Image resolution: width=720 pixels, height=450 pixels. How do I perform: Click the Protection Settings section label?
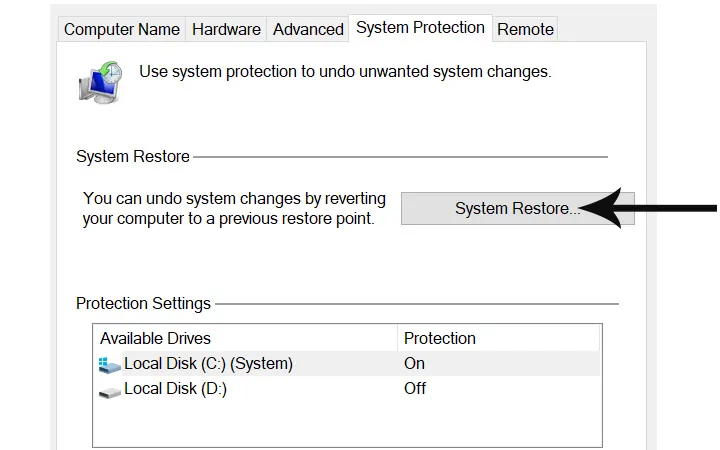coord(143,303)
